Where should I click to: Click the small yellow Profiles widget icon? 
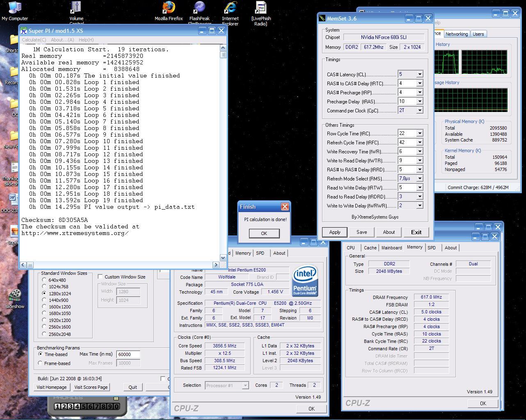click(x=116, y=398)
